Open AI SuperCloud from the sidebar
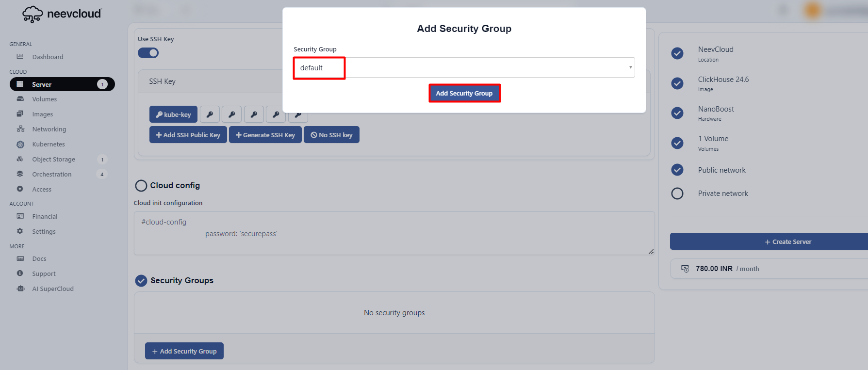This screenshot has height=370, width=868. pyautogui.click(x=52, y=289)
